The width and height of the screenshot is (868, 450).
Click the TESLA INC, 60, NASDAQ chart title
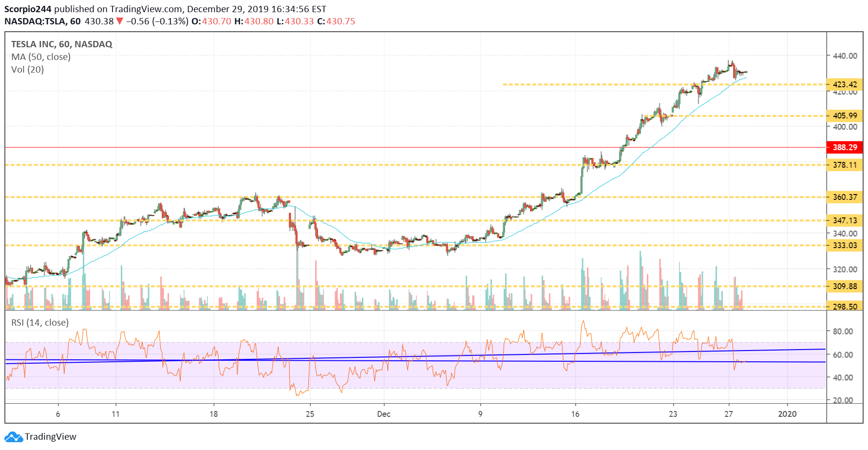point(62,44)
